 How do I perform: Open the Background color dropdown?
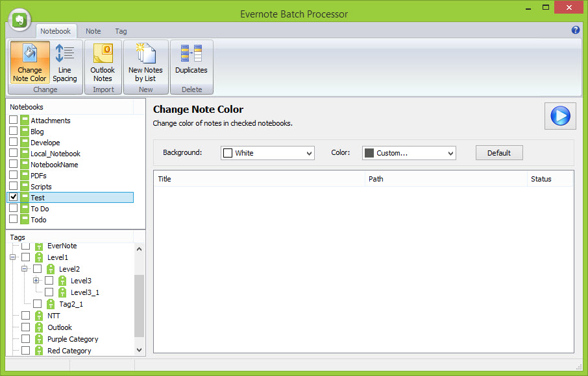[x=267, y=153]
